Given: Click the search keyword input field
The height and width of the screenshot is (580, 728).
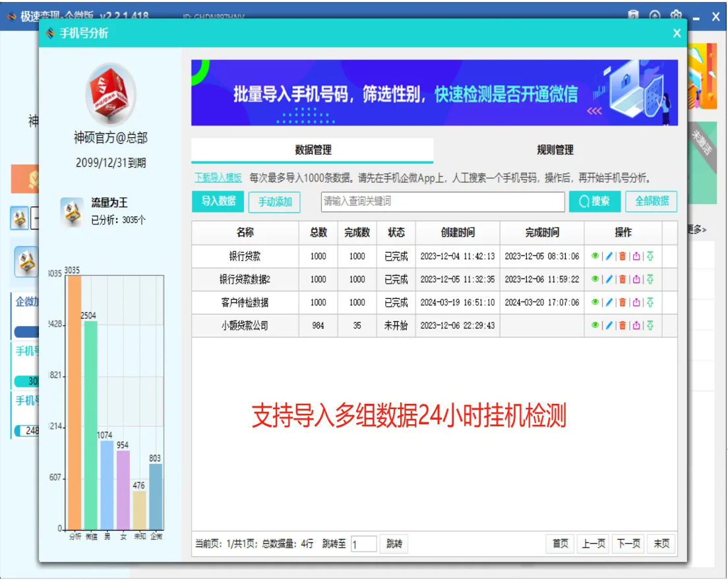Looking at the screenshot, I should (x=442, y=202).
